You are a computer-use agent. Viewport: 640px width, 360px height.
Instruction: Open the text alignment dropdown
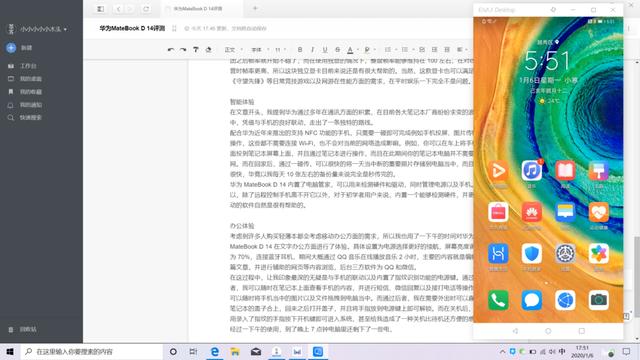462,49
